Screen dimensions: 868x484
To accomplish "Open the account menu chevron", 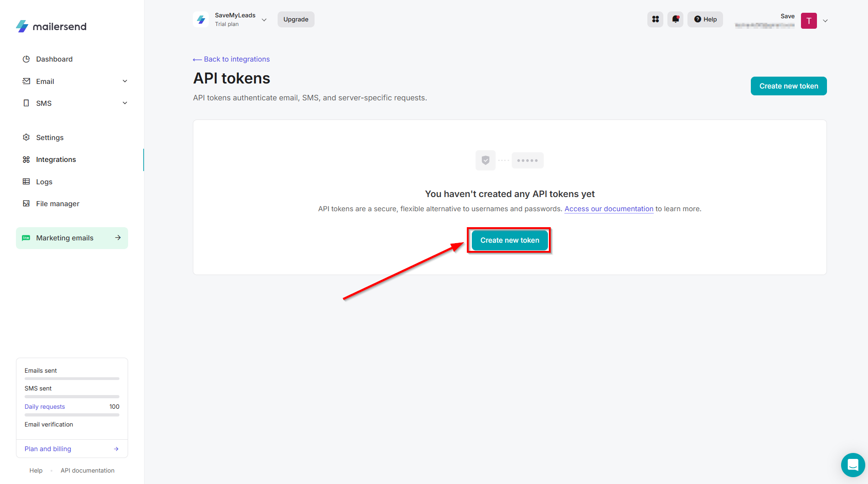I will (825, 21).
